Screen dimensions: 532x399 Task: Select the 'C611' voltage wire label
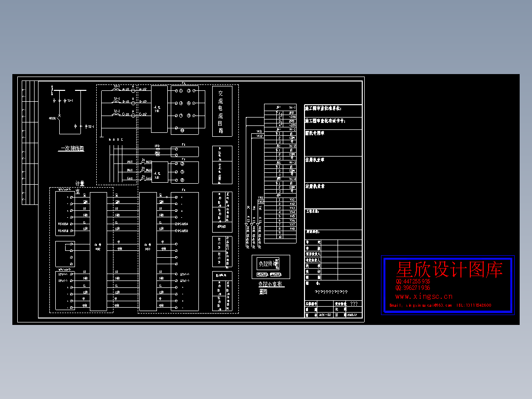[x=130, y=178]
